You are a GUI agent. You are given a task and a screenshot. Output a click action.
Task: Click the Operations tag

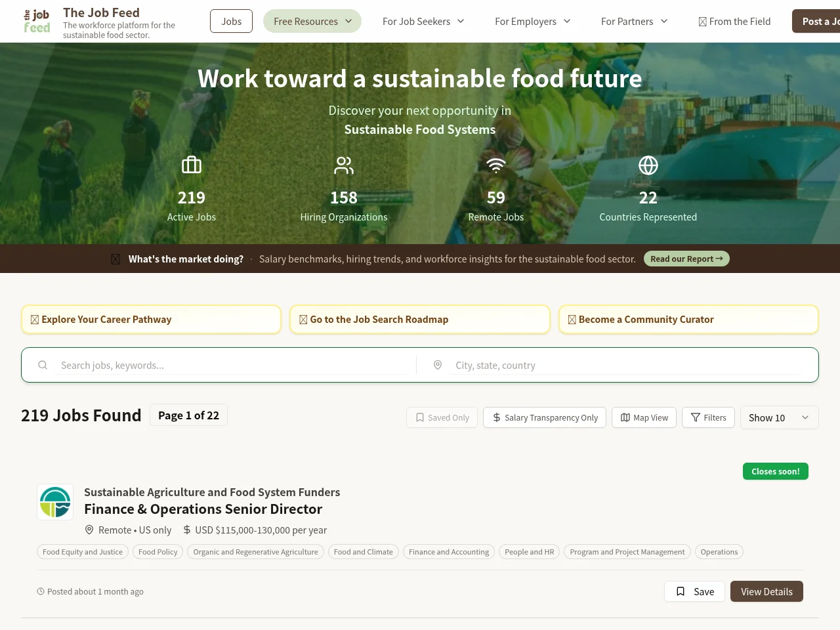(x=719, y=552)
